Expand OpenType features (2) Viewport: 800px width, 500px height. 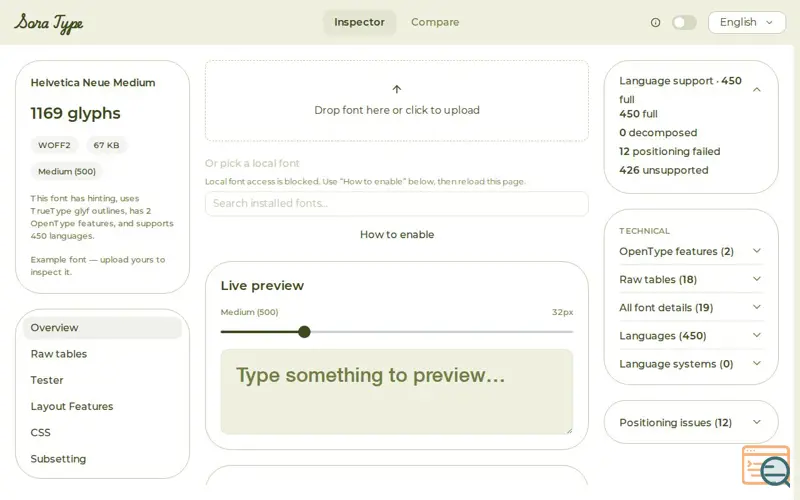click(691, 252)
